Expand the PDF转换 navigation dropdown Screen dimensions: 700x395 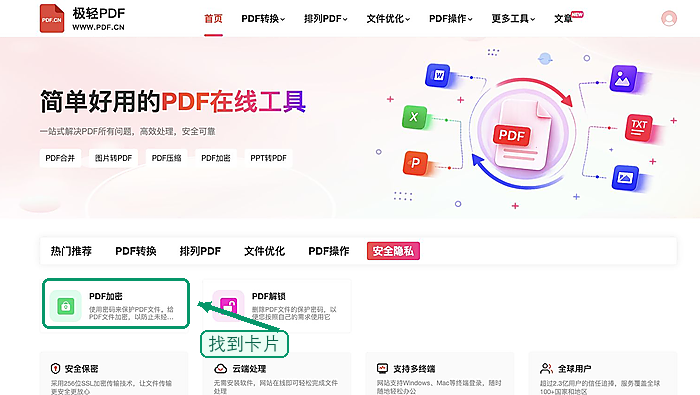[x=263, y=18]
